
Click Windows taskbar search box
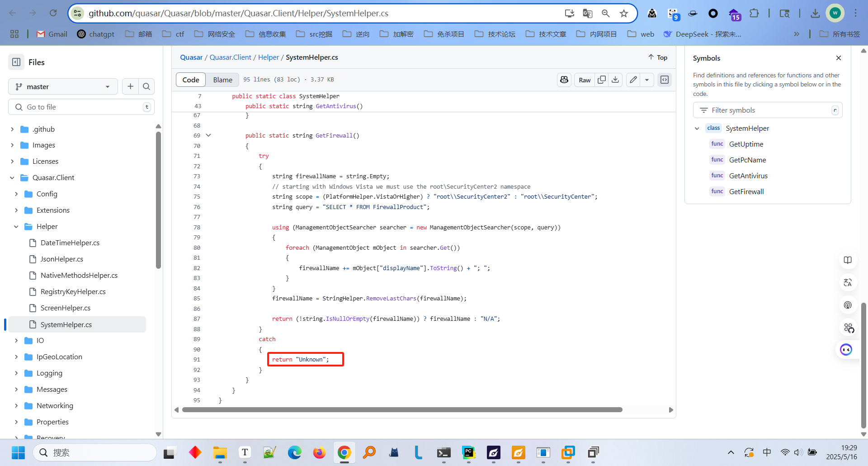tap(94, 452)
